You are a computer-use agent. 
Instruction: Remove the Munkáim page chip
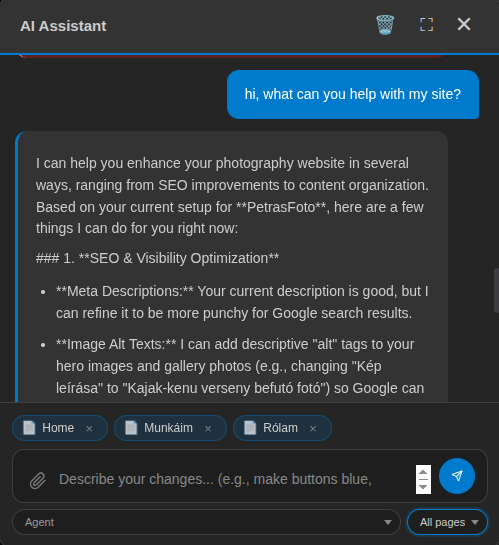pyautogui.click(x=208, y=429)
